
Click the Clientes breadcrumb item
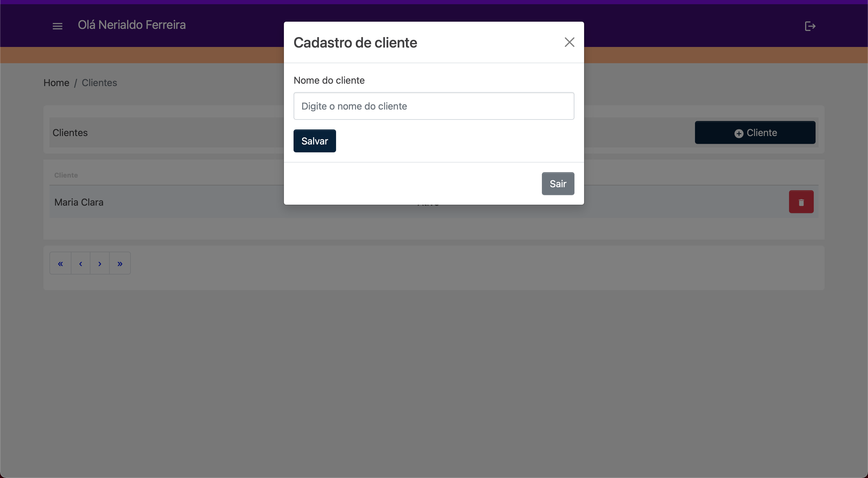[x=99, y=83]
